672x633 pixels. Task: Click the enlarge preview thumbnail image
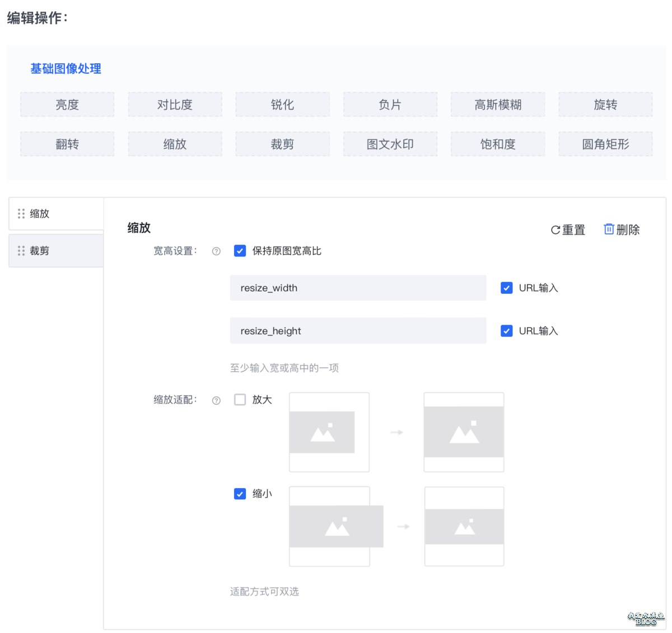[x=329, y=432]
